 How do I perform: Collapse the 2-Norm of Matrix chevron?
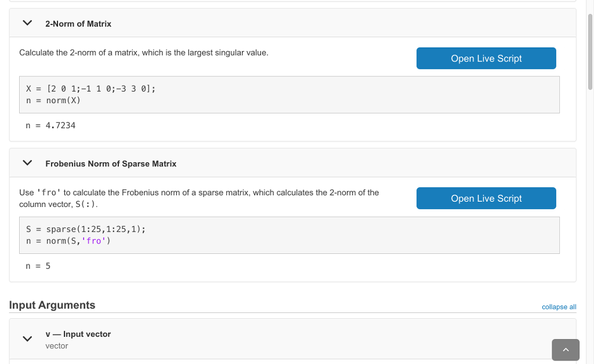tap(27, 23)
